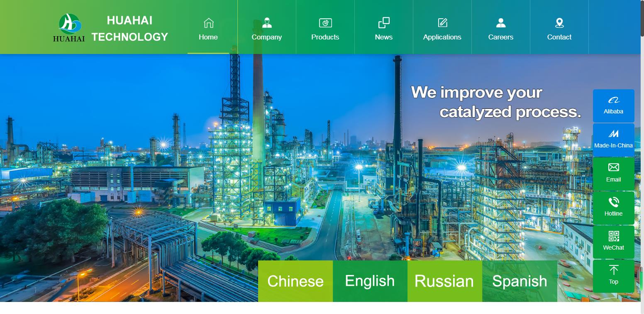Switch site language to Russian
The image size is (644, 314).
tap(445, 281)
